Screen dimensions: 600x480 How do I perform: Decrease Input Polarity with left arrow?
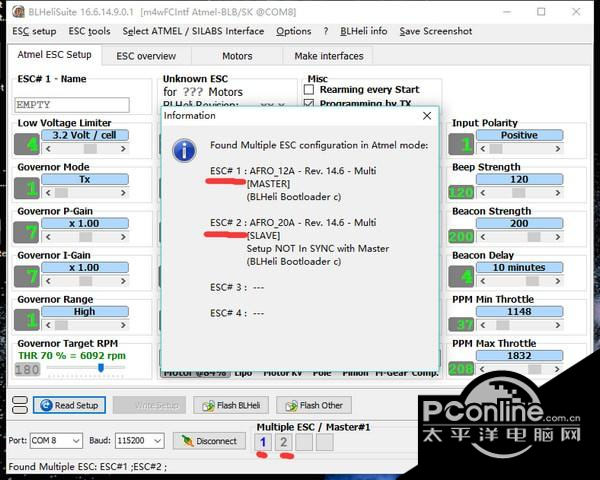(x=483, y=149)
